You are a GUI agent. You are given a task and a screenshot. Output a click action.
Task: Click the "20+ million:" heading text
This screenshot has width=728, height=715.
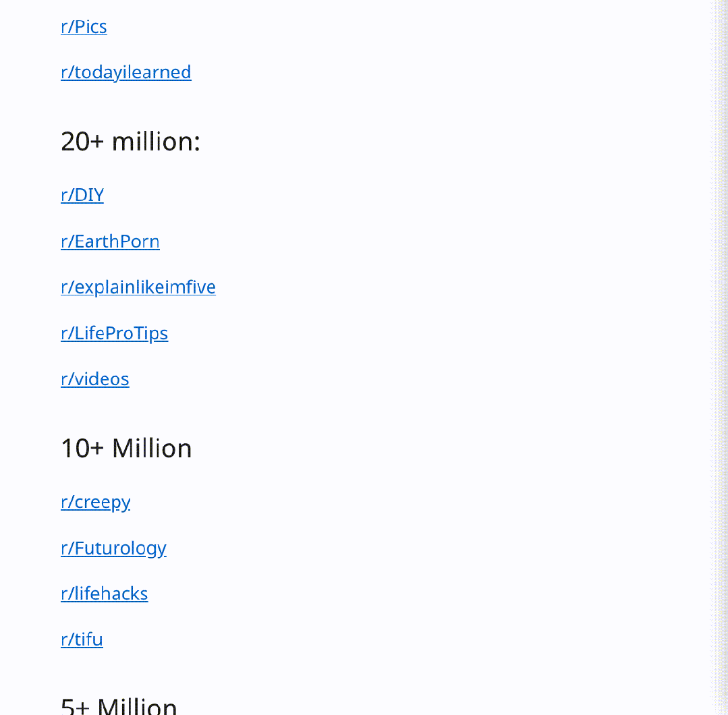[130, 142]
